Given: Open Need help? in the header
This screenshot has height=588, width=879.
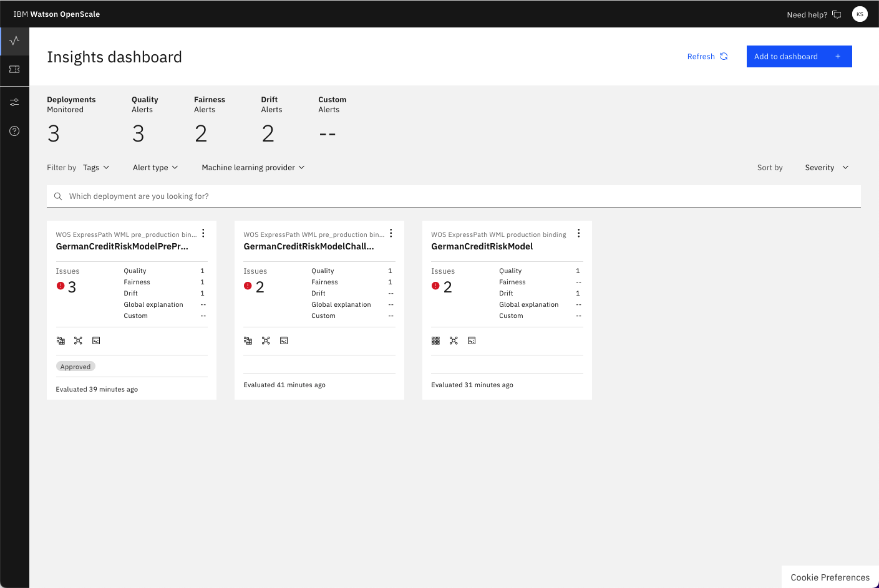Looking at the screenshot, I should (813, 14).
